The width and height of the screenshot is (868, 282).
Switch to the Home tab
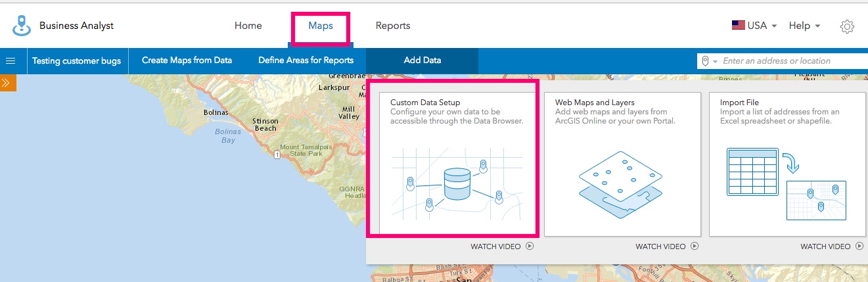point(248,26)
